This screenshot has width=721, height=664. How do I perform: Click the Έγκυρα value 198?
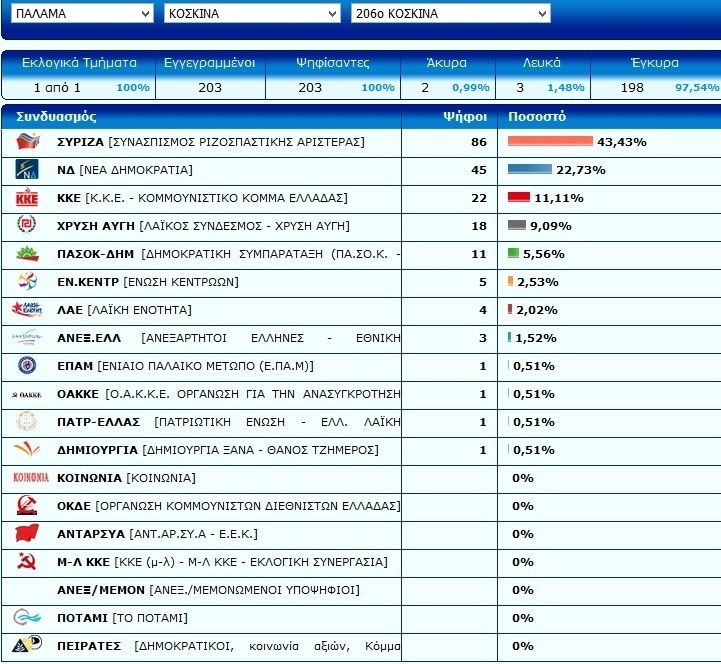[x=632, y=87]
